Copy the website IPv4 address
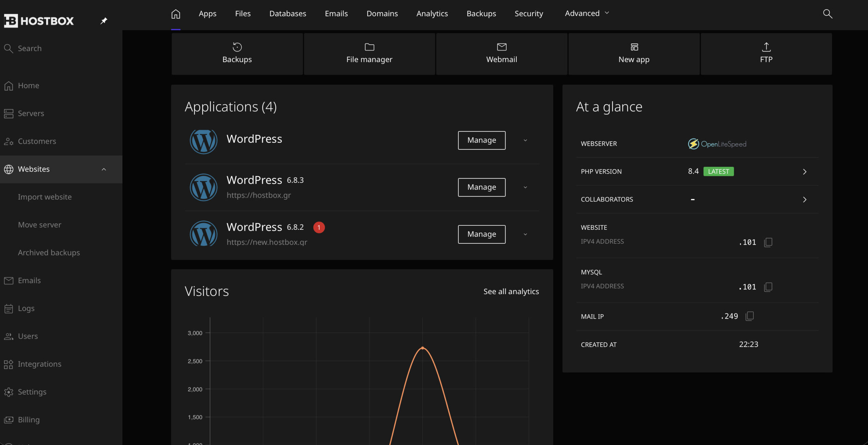The image size is (868, 445). (768, 242)
